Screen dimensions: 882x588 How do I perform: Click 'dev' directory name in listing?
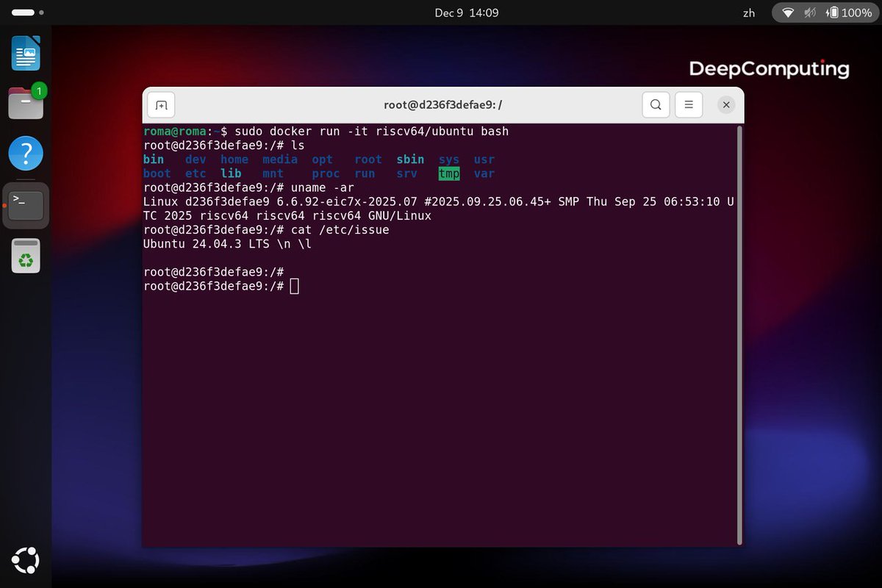pos(196,159)
